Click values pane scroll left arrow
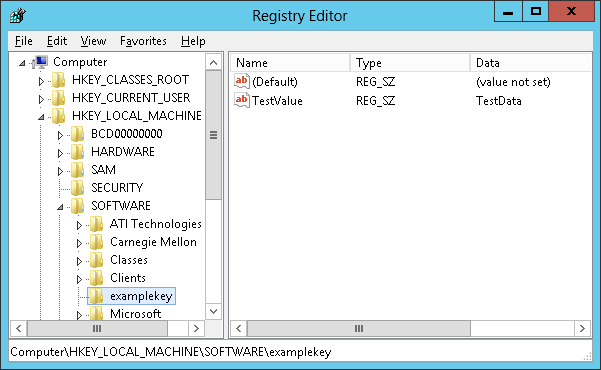This screenshot has width=601, height=370. pos(239,329)
